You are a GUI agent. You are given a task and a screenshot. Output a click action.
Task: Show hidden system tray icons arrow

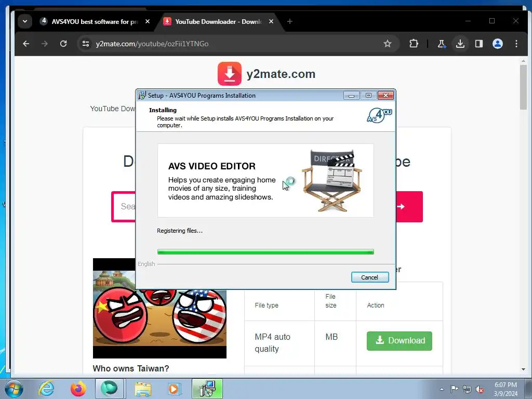tap(442, 389)
